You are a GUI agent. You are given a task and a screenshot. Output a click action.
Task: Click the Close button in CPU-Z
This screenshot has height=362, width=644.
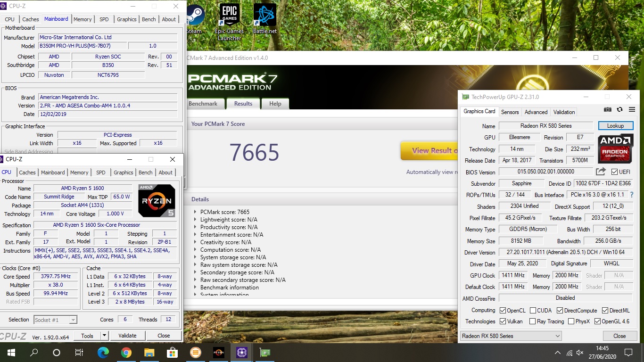(164, 336)
